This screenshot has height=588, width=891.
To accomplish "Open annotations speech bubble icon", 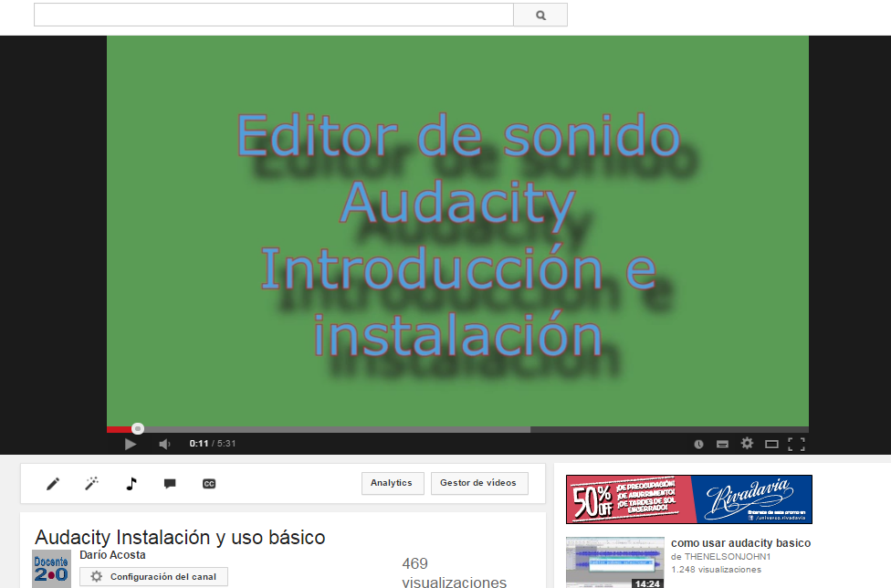I will click(x=170, y=484).
